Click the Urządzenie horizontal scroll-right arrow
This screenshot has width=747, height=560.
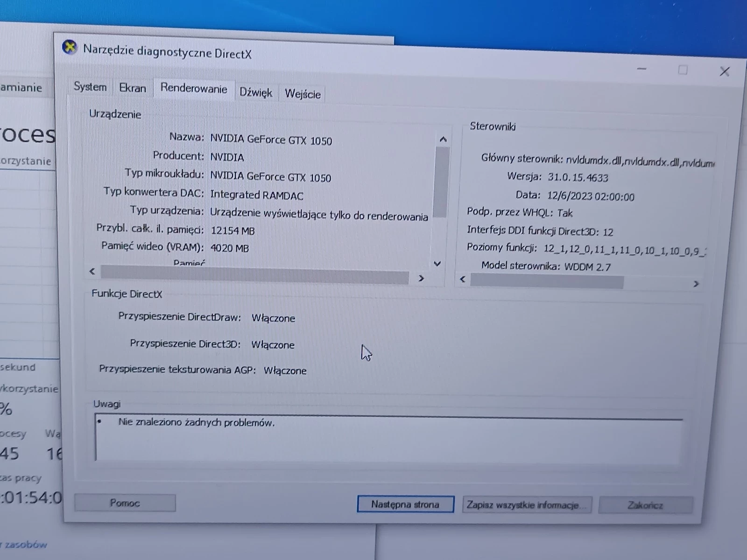click(421, 279)
